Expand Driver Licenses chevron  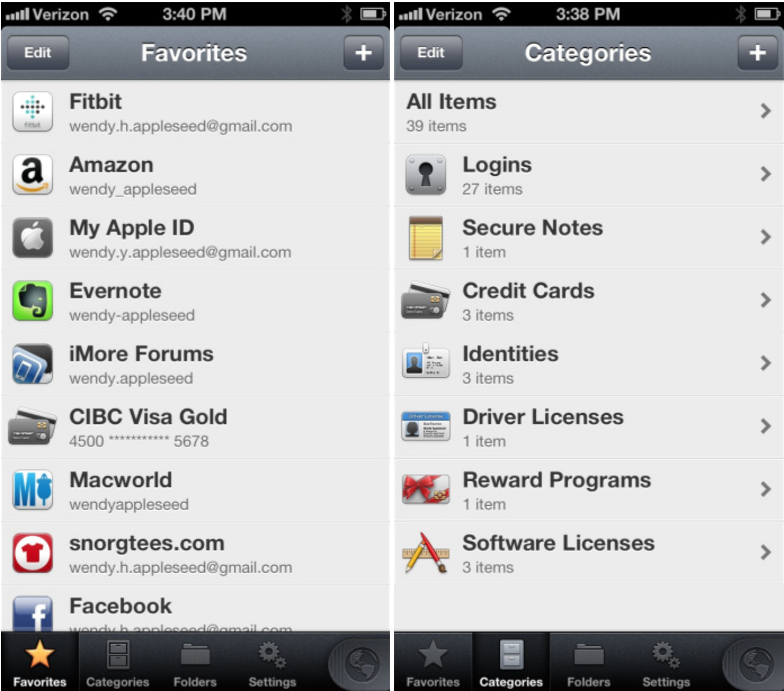(x=765, y=426)
